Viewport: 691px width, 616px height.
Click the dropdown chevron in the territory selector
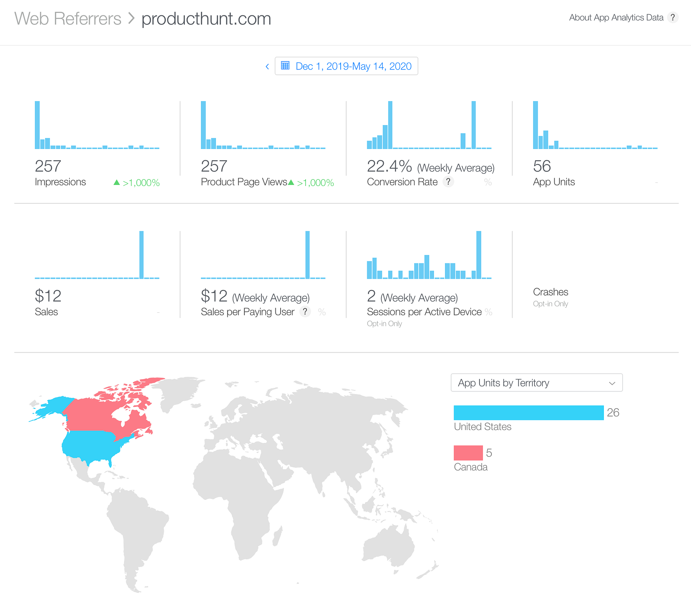612,383
